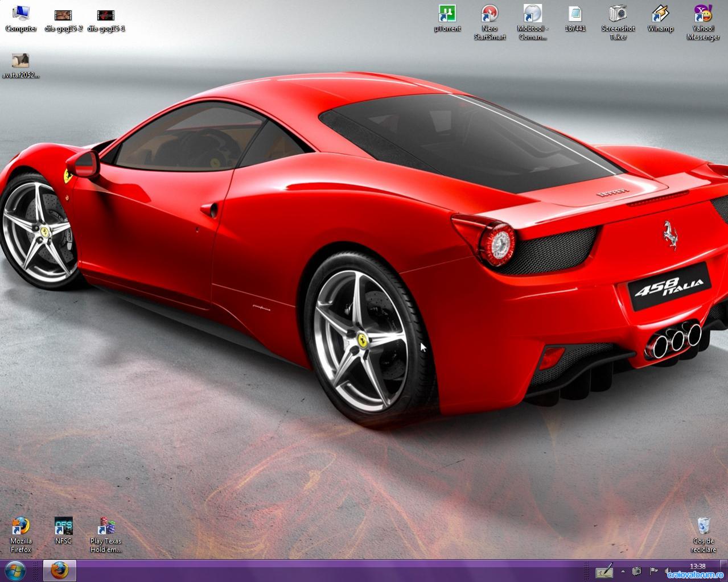Open the Tablet PC Input Panel taskbar icon
Image resolution: width=728 pixels, height=582 pixels.
point(604,571)
